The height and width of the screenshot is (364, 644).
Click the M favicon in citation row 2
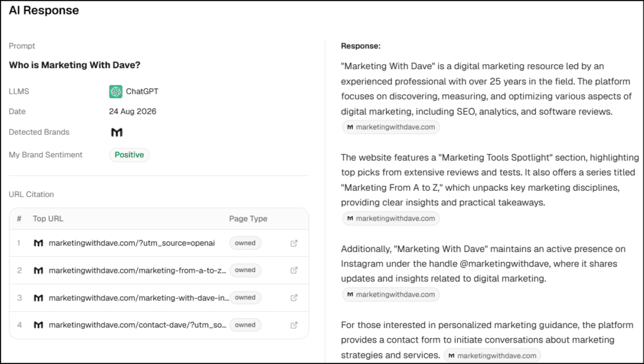tap(38, 270)
